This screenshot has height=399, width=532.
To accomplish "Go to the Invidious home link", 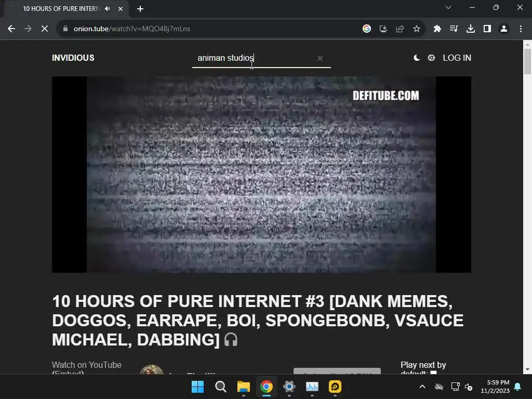I will click(x=73, y=58).
